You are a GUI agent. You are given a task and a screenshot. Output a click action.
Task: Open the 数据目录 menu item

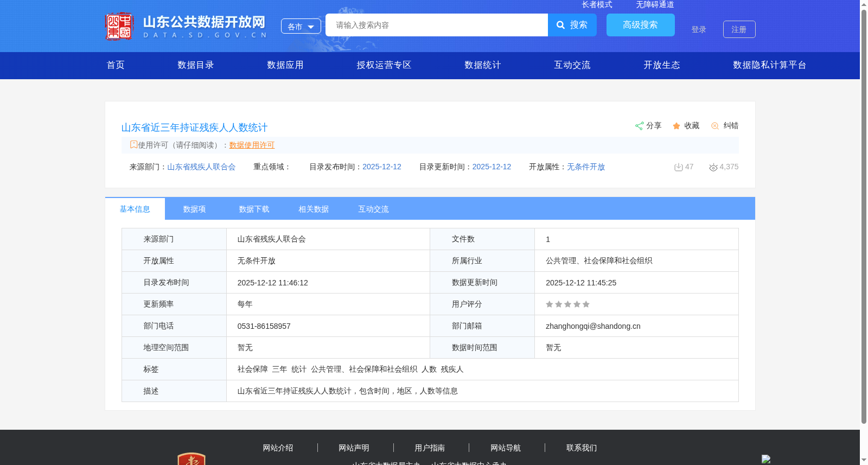[196, 65]
